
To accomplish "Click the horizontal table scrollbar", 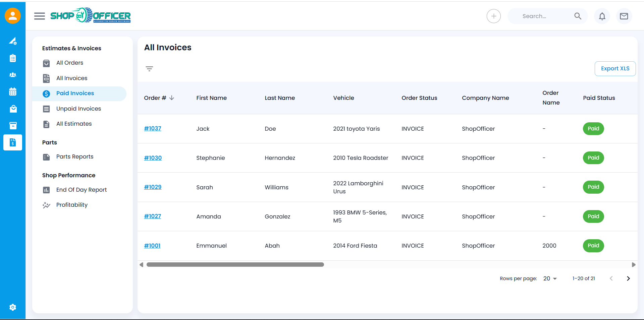I will pos(235,265).
